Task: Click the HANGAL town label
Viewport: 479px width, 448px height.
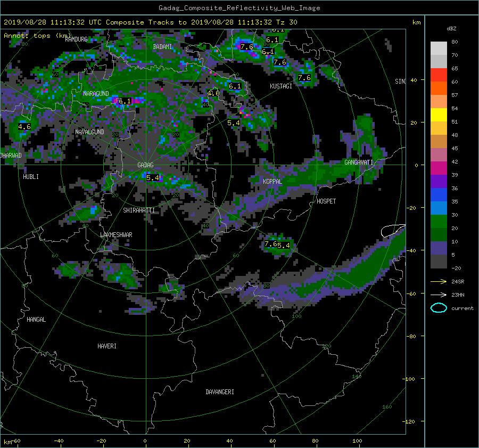Action: click(36, 320)
